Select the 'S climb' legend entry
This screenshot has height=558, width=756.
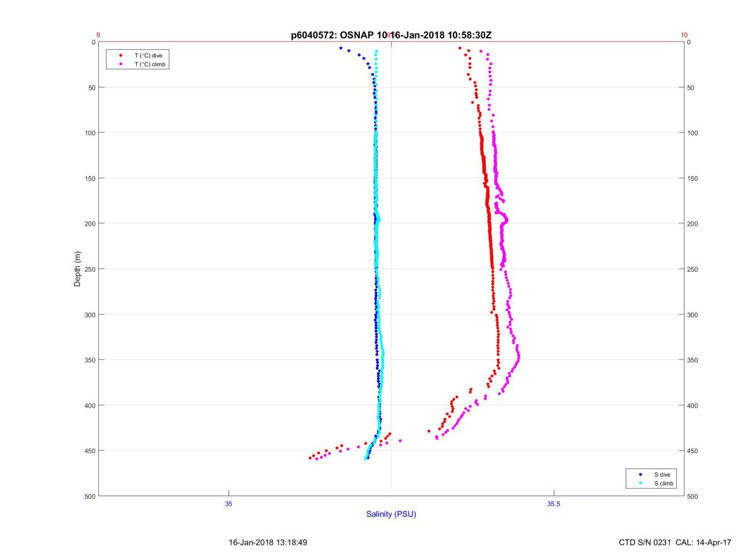pos(664,484)
